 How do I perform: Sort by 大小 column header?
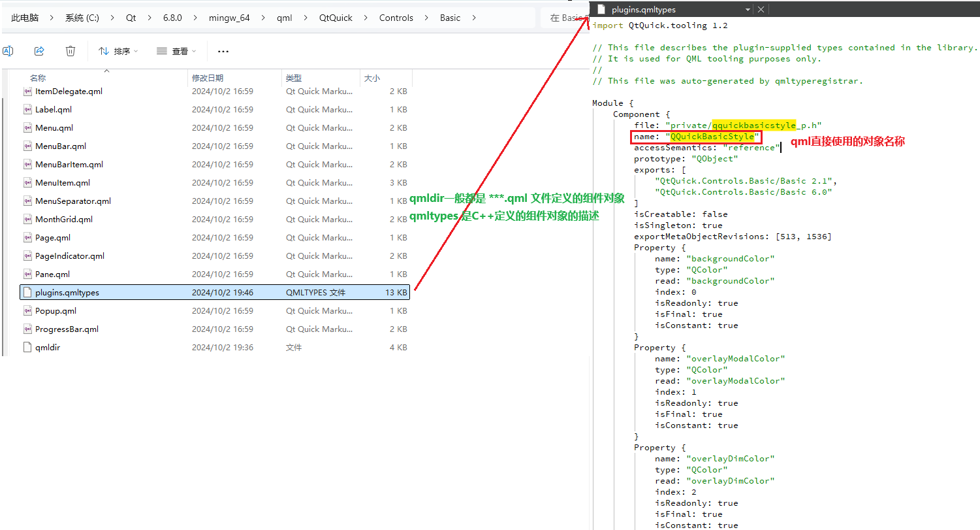372,78
